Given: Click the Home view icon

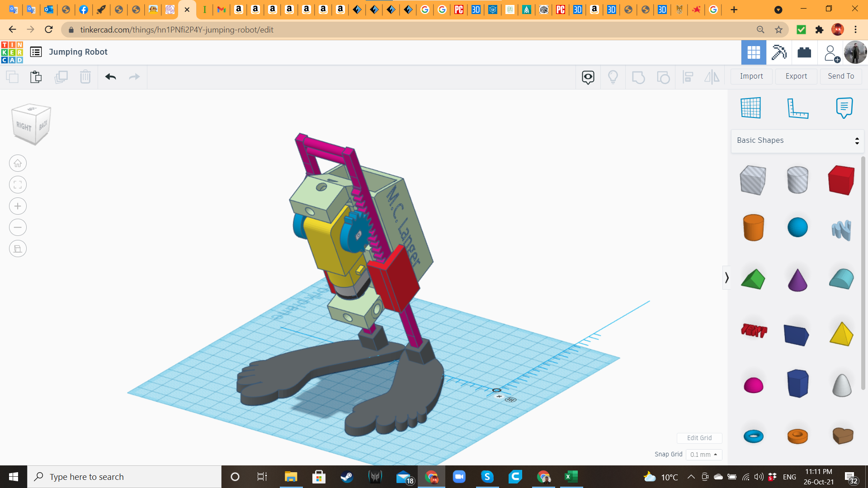Looking at the screenshot, I should pos(18,163).
